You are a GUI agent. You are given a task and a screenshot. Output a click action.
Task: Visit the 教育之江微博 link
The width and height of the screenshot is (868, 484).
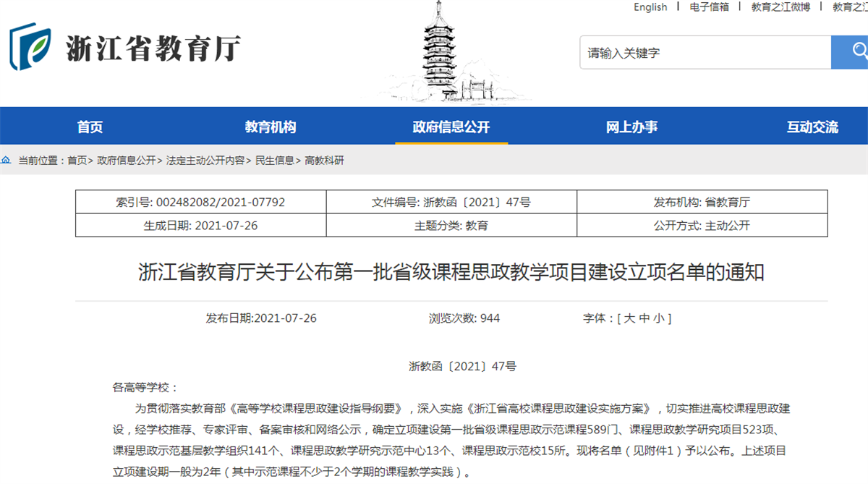pos(780,7)
